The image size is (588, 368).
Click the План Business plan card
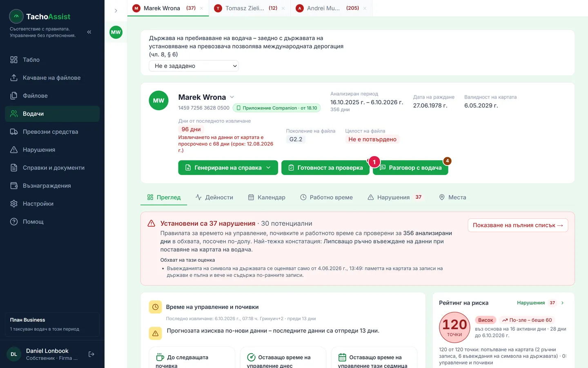[x=52, y=325]
